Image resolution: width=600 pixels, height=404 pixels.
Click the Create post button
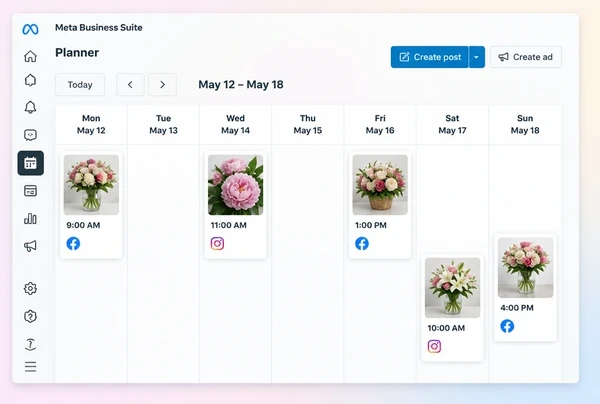[430, 57]
